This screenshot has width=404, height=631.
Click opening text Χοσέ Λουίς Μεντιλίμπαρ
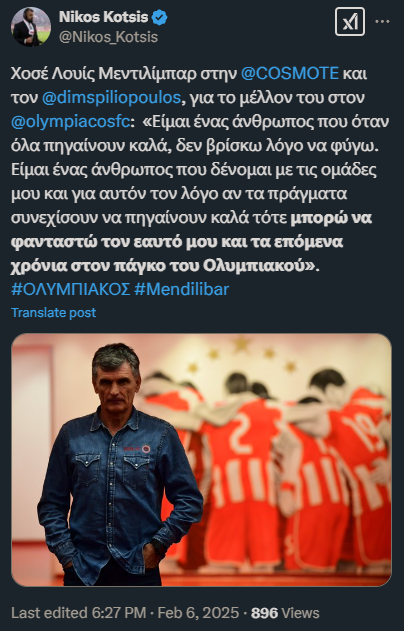click(x=104, y=74)
